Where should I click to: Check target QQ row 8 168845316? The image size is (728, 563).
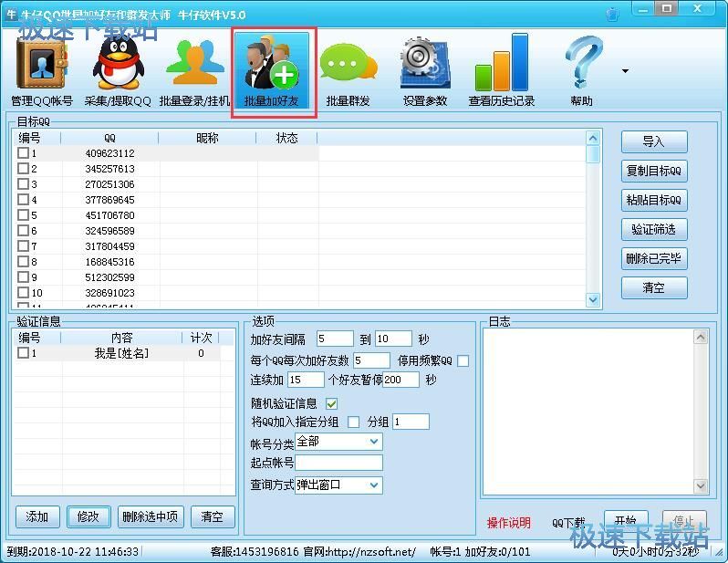click(x=23, y=262)
